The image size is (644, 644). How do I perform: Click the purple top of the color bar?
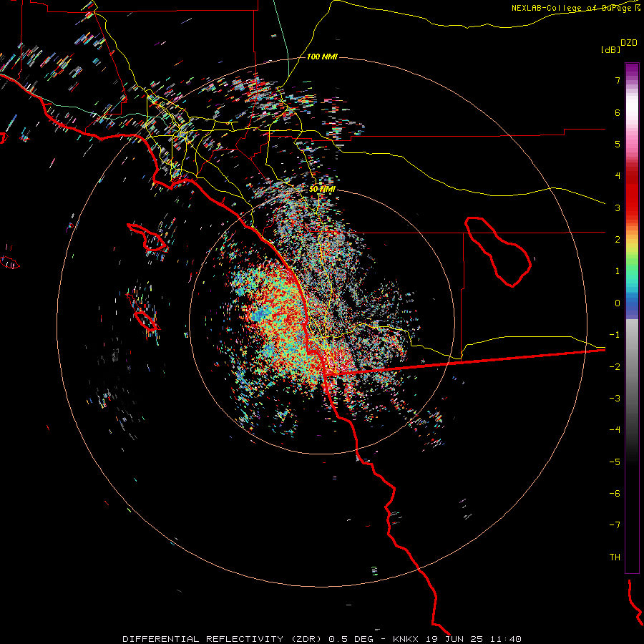(x=632, y=70)
